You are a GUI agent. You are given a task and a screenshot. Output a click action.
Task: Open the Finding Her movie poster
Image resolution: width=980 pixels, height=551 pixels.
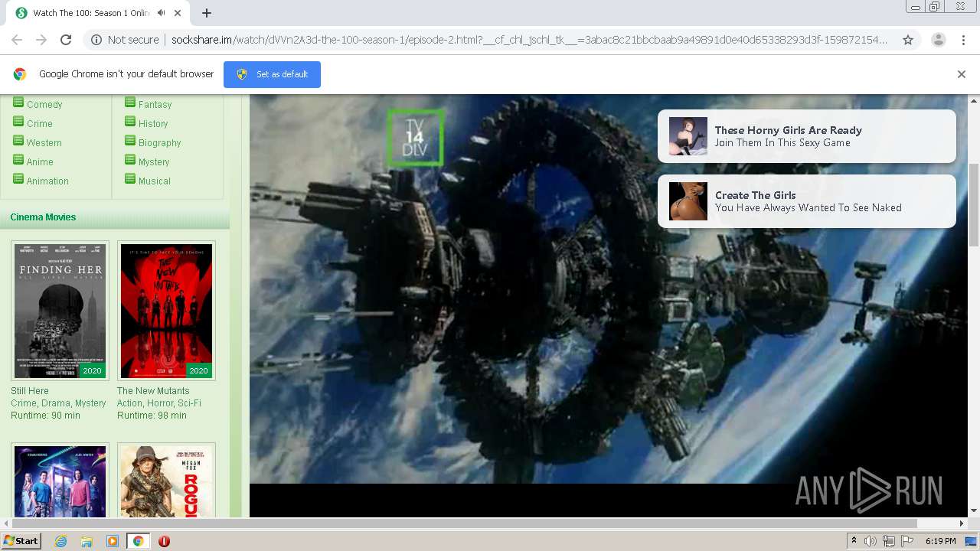[x=60, y=311]
